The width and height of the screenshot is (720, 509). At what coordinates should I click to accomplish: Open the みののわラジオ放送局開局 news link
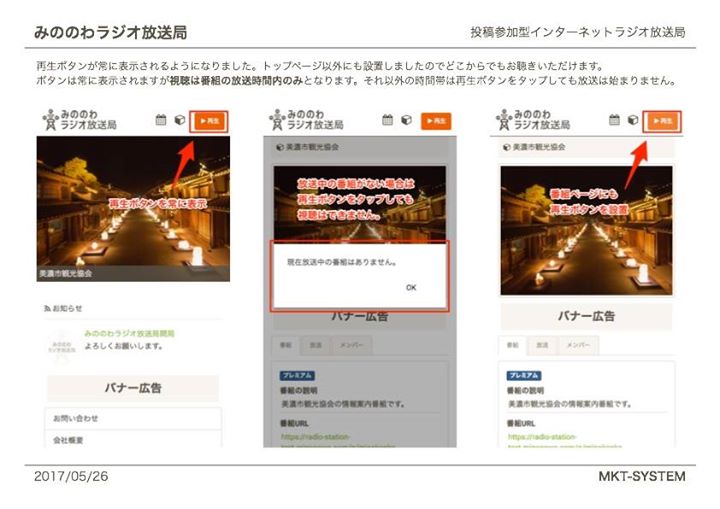coord(129,333)
